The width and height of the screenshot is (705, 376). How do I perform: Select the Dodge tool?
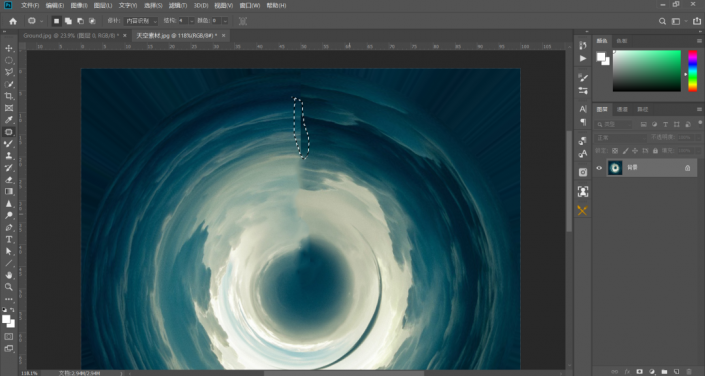(9, 215)
